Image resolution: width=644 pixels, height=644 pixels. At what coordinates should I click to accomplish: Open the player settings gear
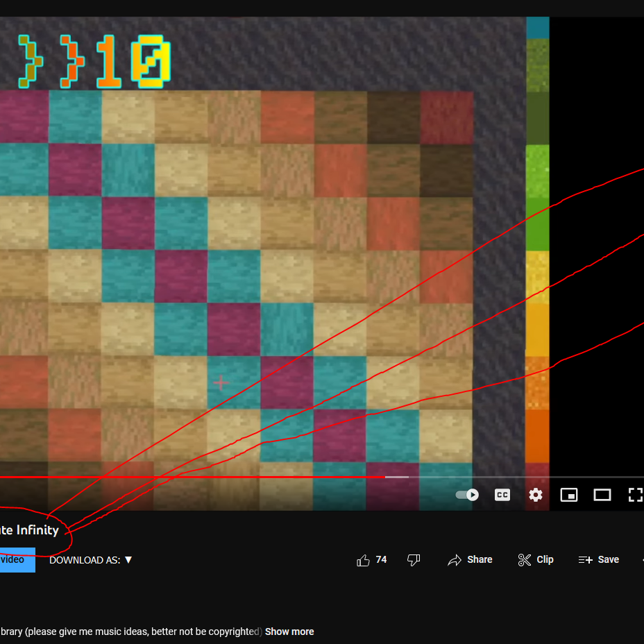coord(536,495)
